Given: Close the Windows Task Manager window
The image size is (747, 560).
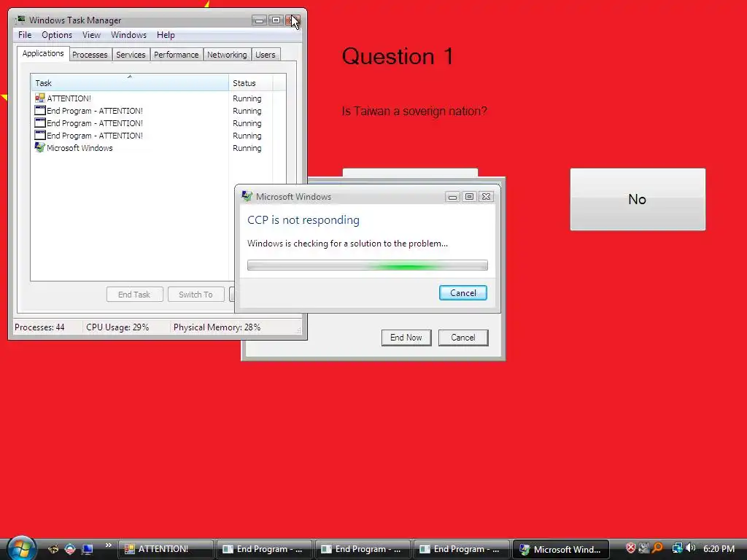Looking at the screenshot, I should (293, 20).
